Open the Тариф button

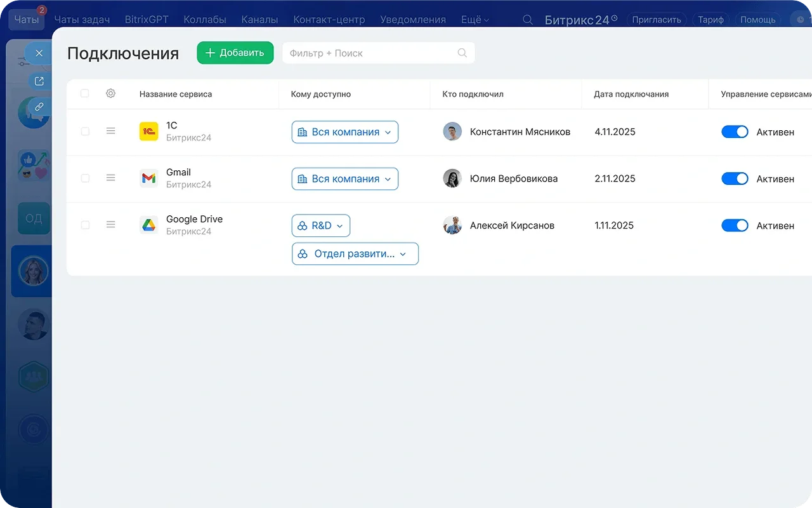711,20
